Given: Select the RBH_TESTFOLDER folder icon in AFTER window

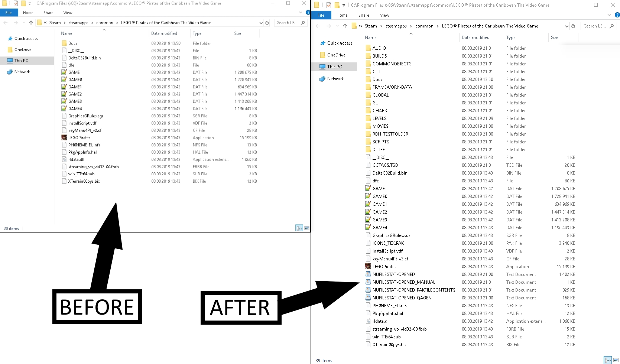Looking at the screenshot, I should point(368,134).
